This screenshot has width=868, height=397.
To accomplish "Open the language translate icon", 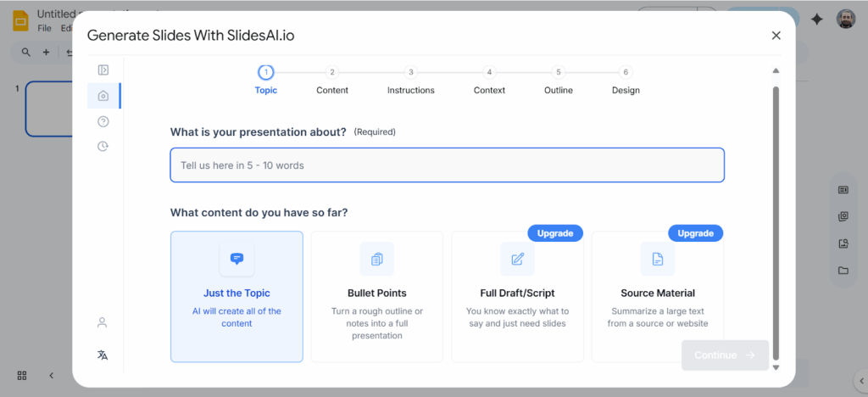I will click(x=103, y=355).
